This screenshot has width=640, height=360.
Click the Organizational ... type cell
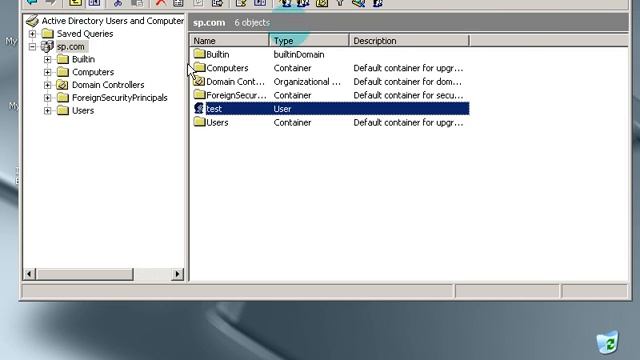(x=307, y=82)
